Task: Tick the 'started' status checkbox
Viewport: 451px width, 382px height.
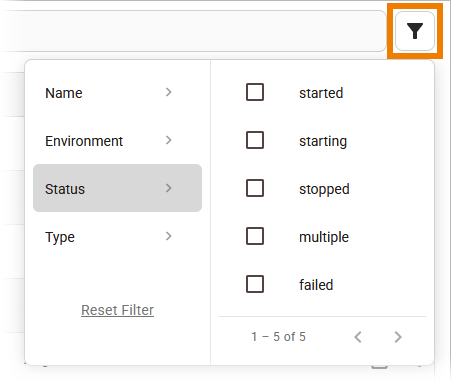Action: coord(255,92)
